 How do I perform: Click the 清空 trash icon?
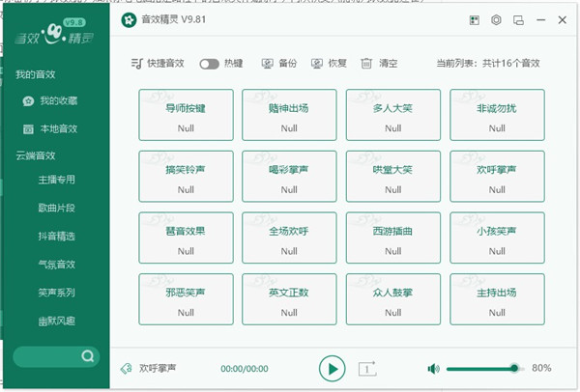coord(366,64)
